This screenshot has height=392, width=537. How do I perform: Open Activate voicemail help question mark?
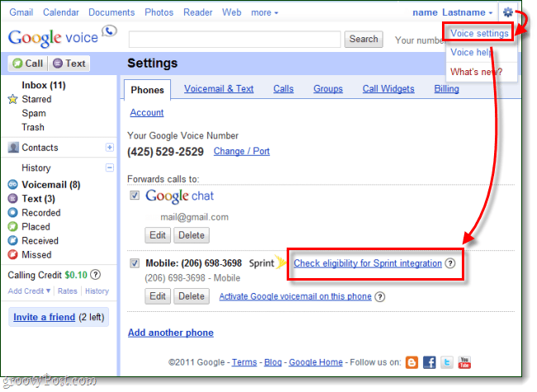[379, 296]
